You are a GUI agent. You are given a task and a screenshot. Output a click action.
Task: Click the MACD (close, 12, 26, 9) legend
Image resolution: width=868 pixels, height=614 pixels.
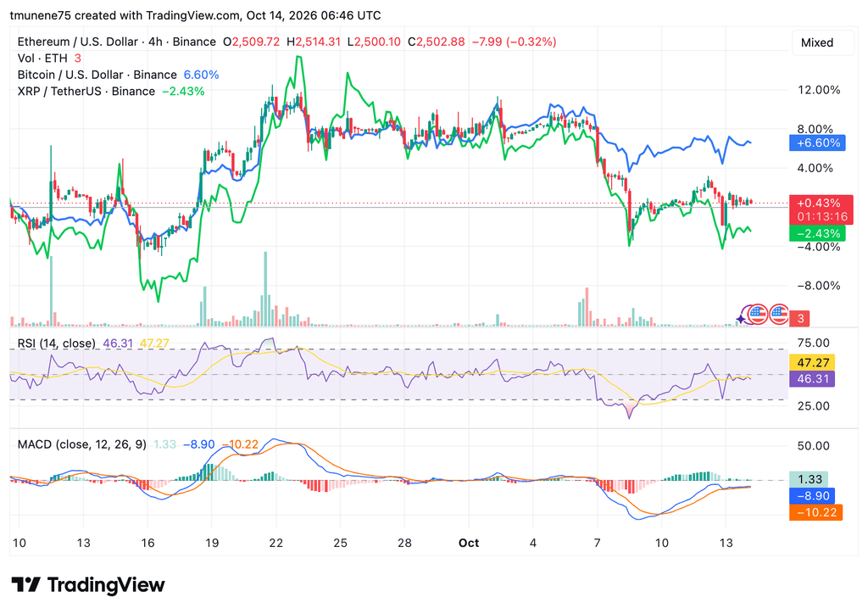tap(82, 444)
